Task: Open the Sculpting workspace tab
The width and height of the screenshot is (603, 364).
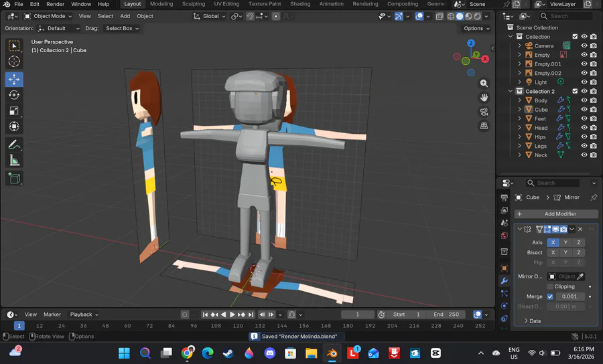Action: click(194, 4)
